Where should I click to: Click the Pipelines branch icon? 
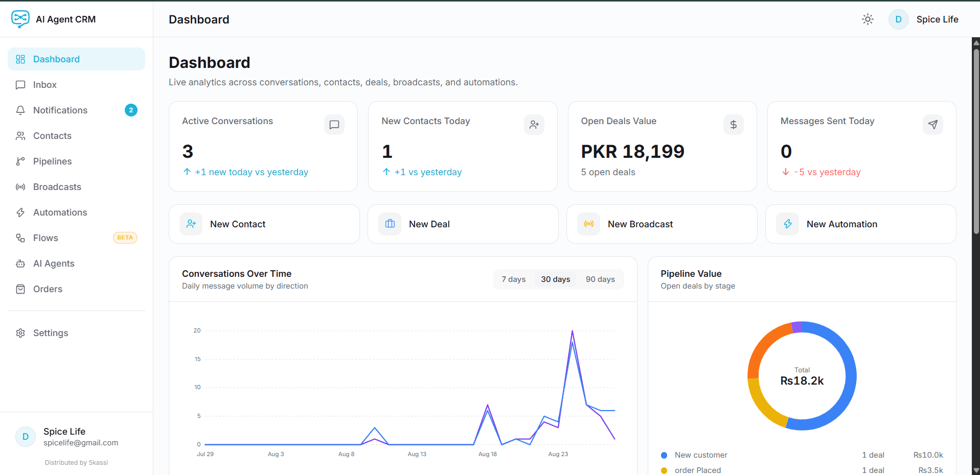(x=20, y=161)
